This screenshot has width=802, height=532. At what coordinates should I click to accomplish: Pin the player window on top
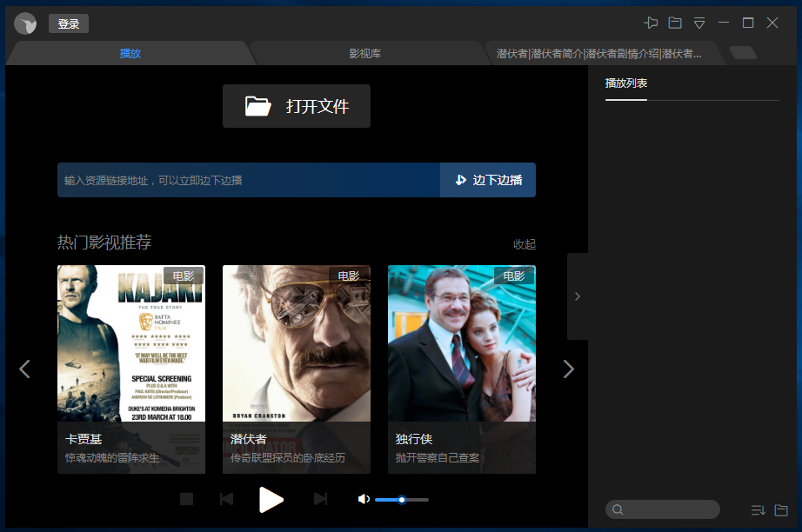pos(650,23)
